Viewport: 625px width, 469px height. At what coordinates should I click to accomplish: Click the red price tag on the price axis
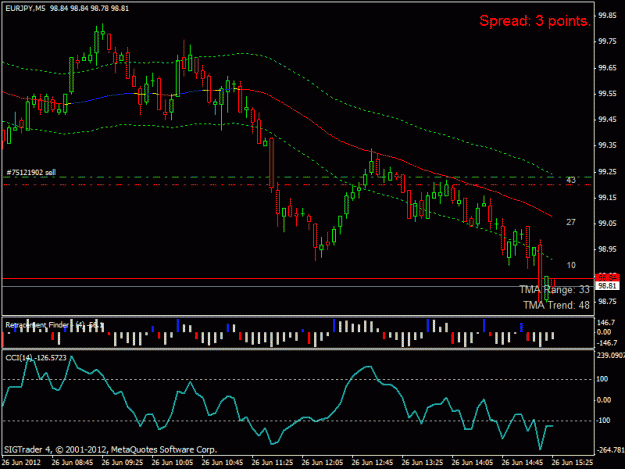coord(607,277)
